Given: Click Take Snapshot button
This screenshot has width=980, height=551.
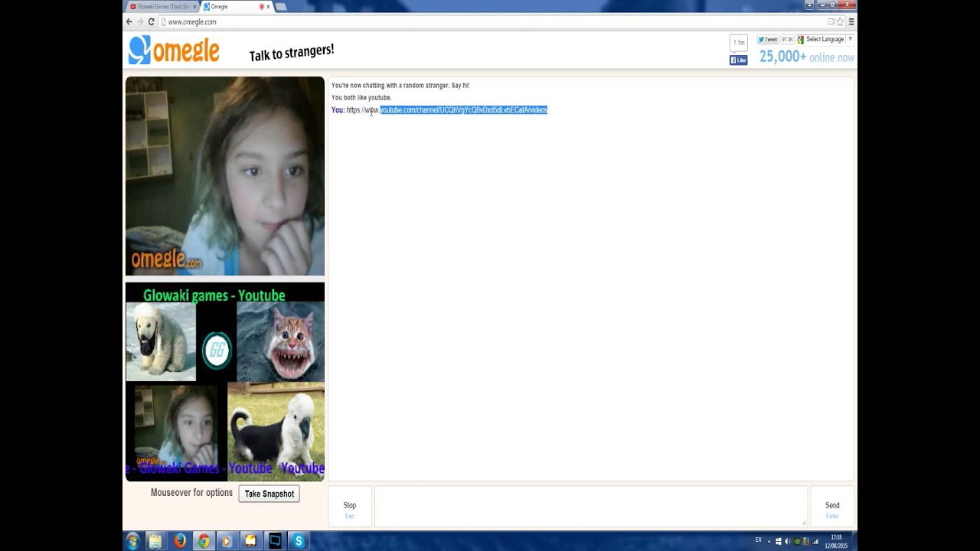Looking at the screenshot, I should coord(269,494).
